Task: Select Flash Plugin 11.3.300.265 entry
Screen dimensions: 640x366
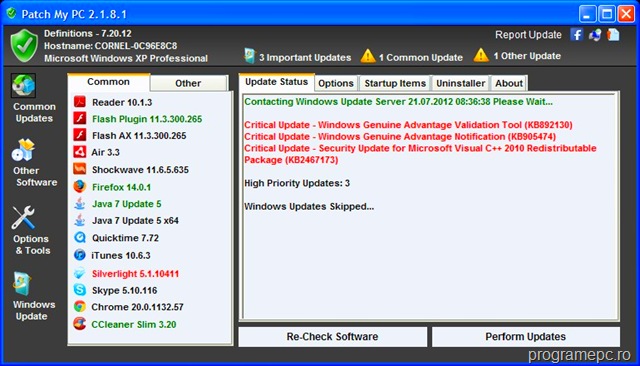Action: pos(147,119)
